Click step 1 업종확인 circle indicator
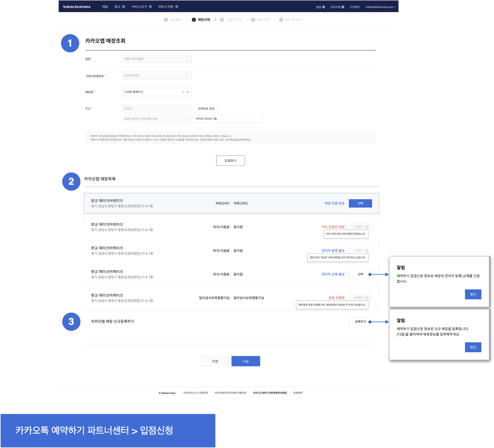Image resolution: width=494 pixels, height=448 pixels. (x=166, y=20)
